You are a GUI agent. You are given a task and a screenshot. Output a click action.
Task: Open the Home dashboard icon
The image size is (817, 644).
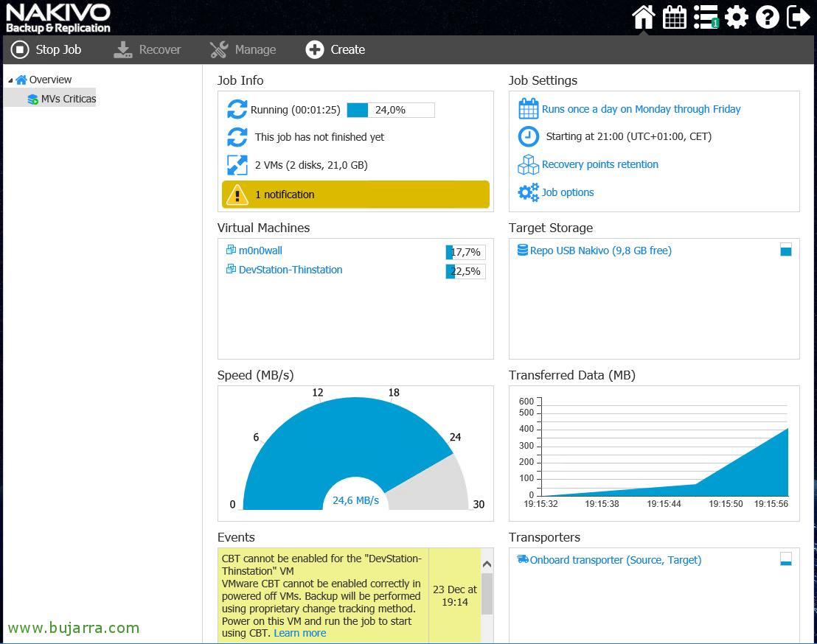[644, 17]
